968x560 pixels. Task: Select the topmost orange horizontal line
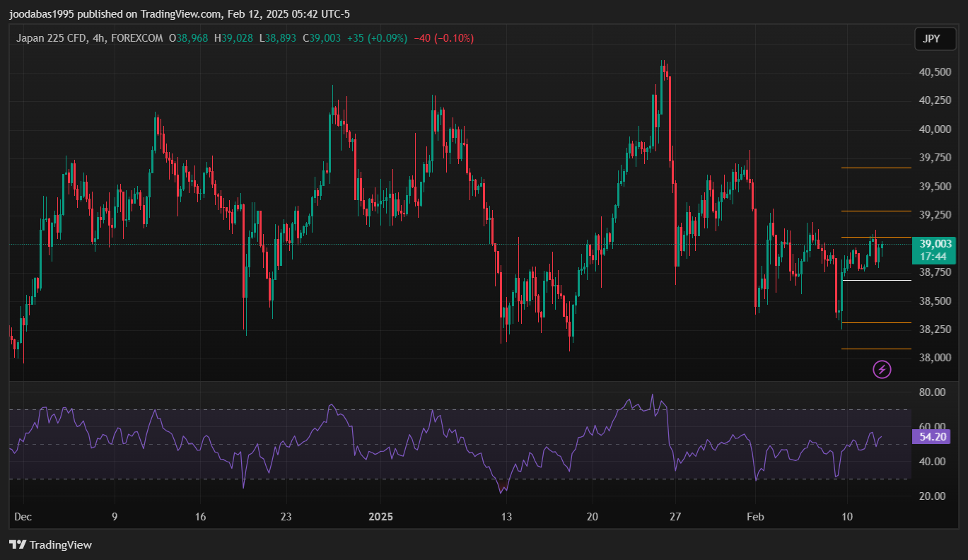pos(875,168)
